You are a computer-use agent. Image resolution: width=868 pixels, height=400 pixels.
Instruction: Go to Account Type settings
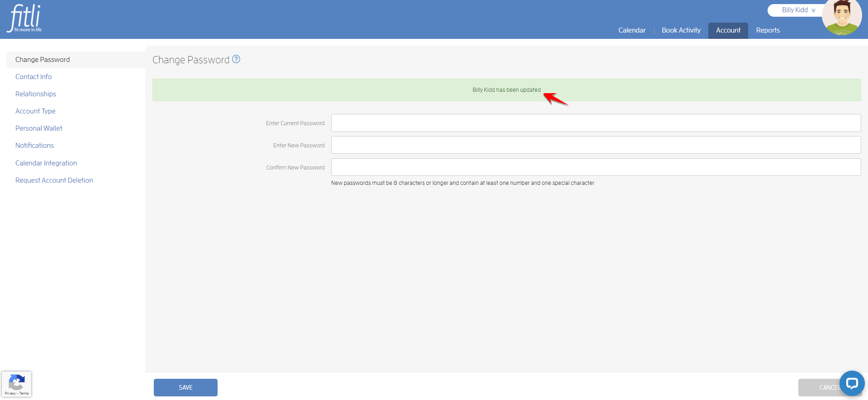click(35, 111)
